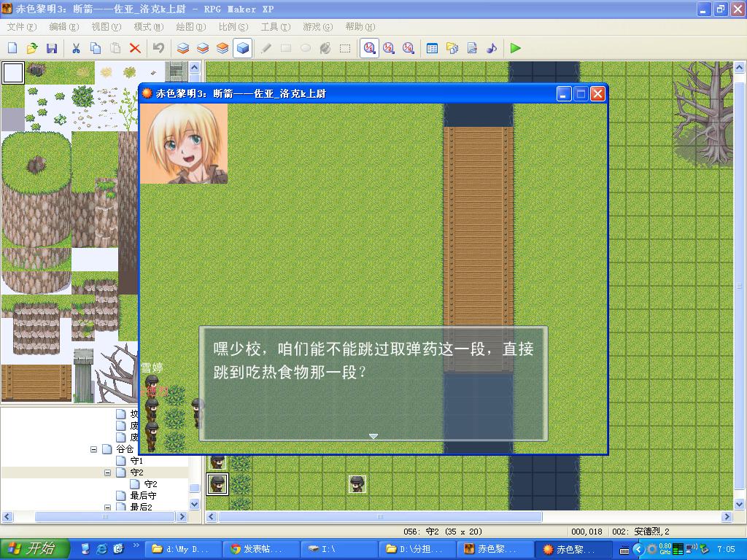Open a project using the folder icon
Screen dimensions: 747x560
tap(32, 48)
